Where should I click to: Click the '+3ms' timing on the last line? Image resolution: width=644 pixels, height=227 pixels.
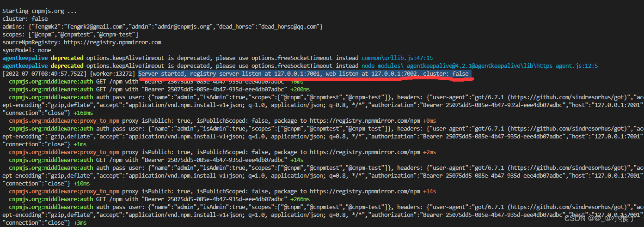click(80, 223)
